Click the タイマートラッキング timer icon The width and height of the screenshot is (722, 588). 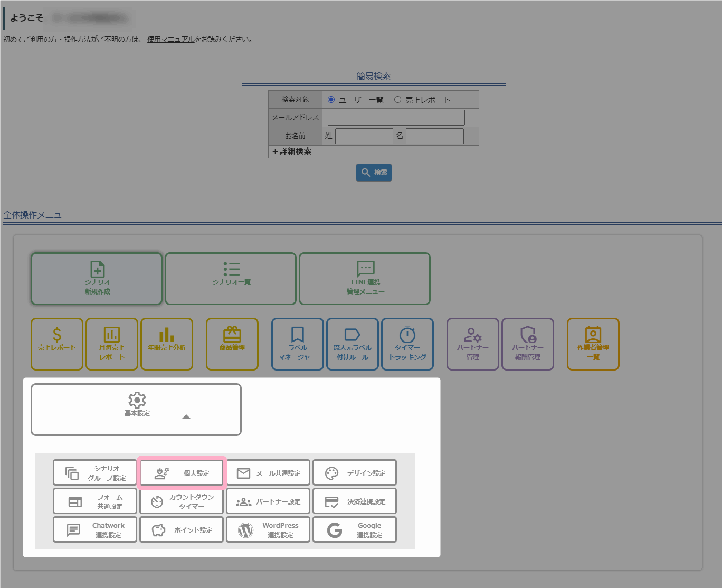(407, 344)
